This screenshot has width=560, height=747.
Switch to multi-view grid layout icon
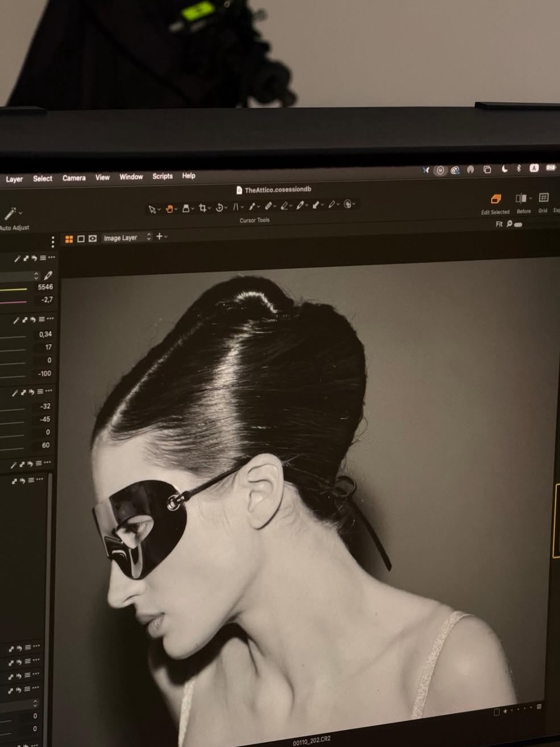pos(69,239)
